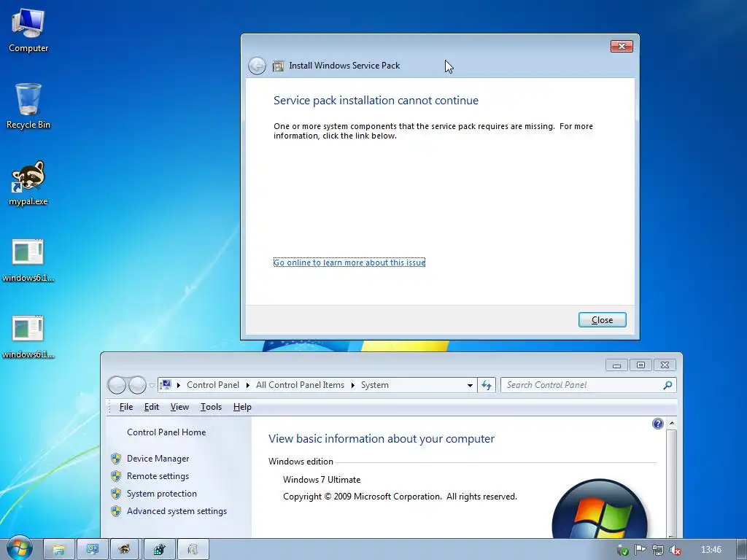Click System breadcrumb in address bar
Image resolution: width=747 pixels, height=560 pixels.
coord(374,385)
